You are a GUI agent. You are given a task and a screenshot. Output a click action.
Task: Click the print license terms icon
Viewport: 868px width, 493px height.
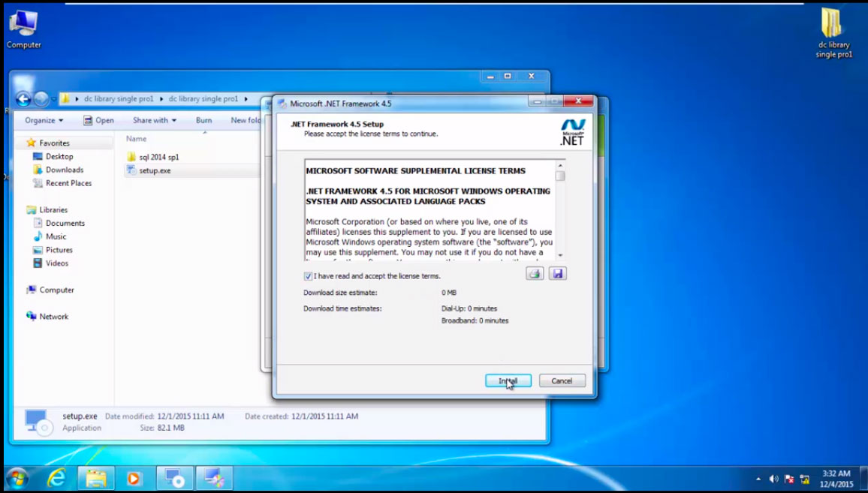click(x=535, y=273)
